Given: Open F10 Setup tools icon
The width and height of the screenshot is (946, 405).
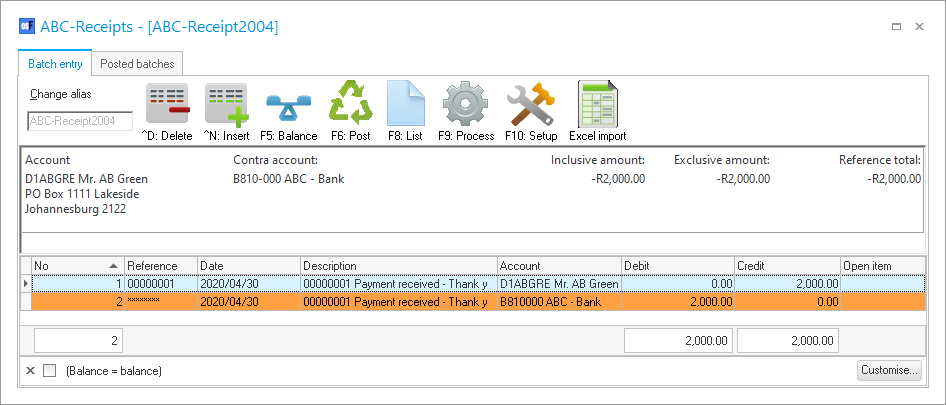Looking at the screenshot, I should coord(529,105).
